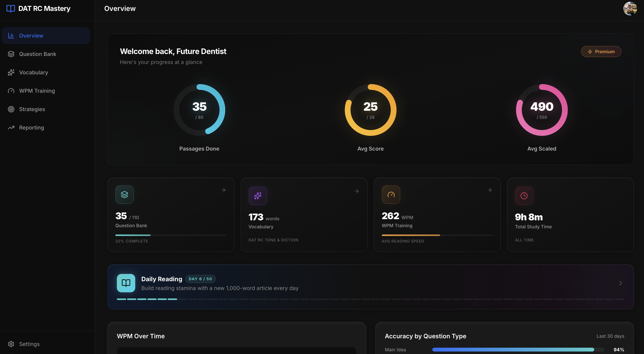The width and height of the screenshot is (644, 354).
Task: Expand Daily Reading with right chevron
Action: coord(620,283)
